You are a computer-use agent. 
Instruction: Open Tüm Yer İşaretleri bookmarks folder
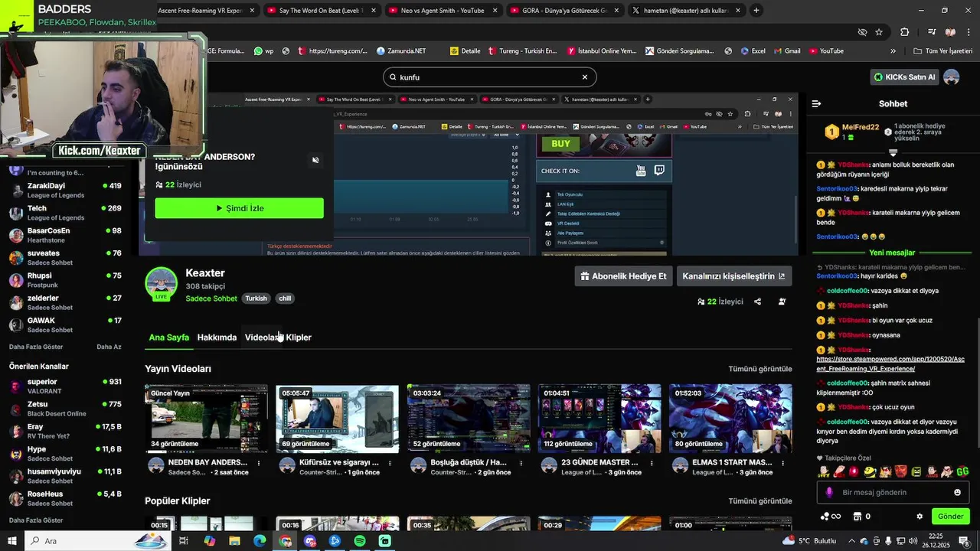(943, 51)
